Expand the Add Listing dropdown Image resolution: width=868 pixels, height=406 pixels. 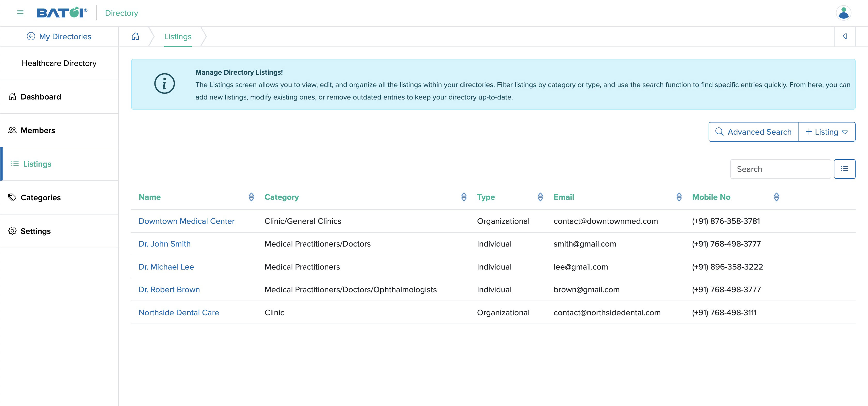[845, 132]
